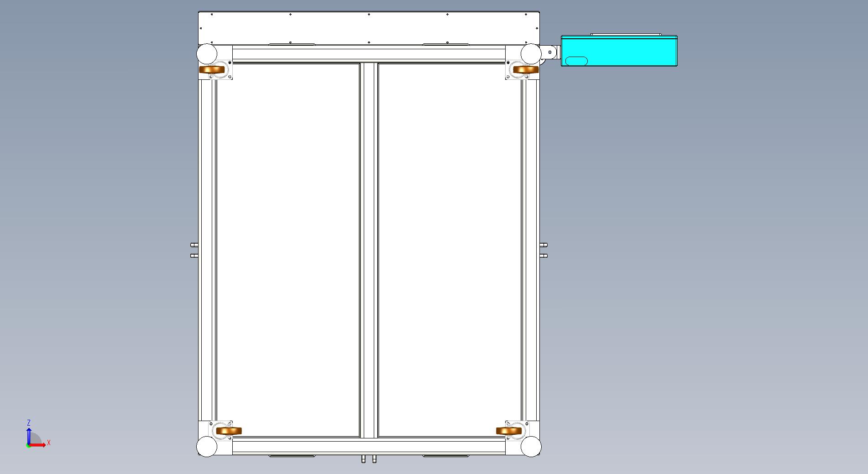Select the pins on the left frame edge

194,250
